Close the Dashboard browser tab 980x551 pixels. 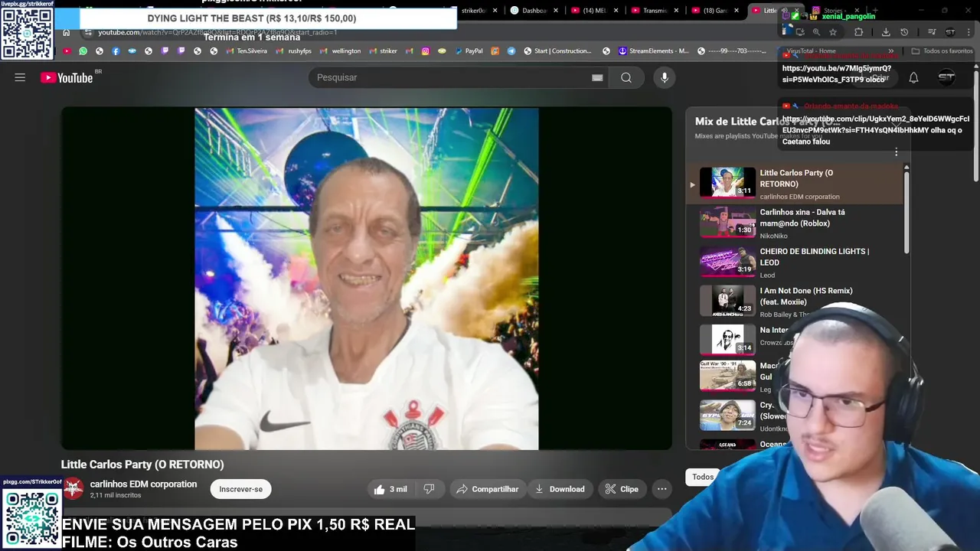pos(556,11)
